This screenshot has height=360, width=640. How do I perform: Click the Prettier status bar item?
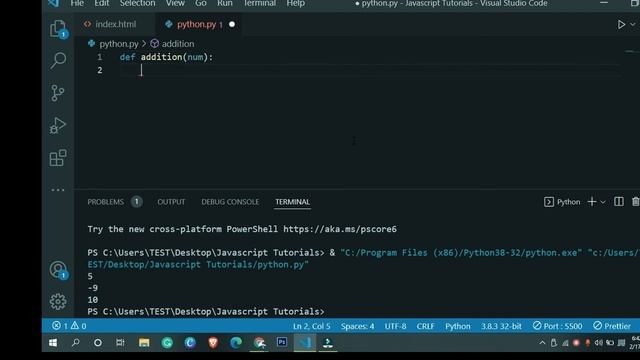tap(612, 326)
